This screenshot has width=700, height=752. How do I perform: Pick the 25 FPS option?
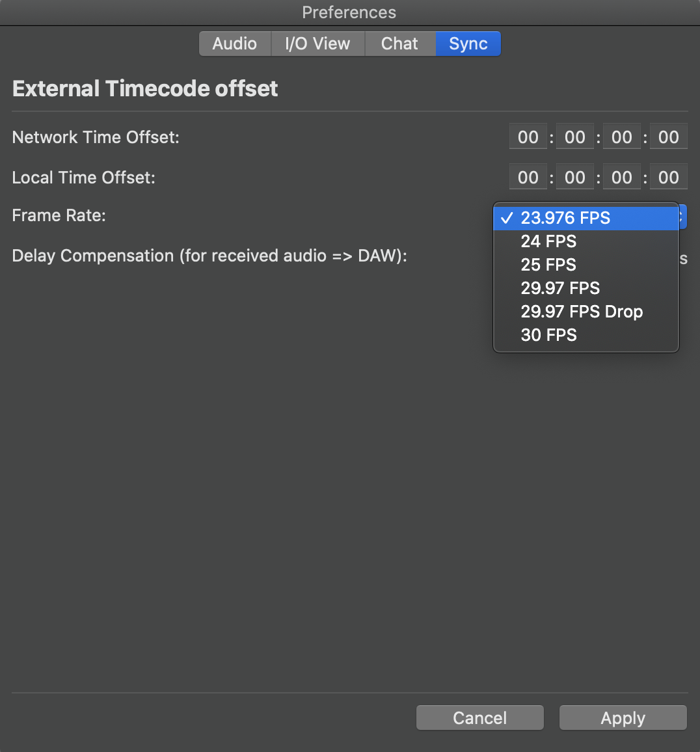coord(586,265)
